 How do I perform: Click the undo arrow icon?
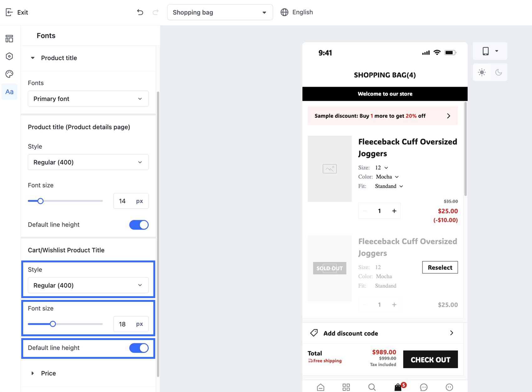point(140,12)
